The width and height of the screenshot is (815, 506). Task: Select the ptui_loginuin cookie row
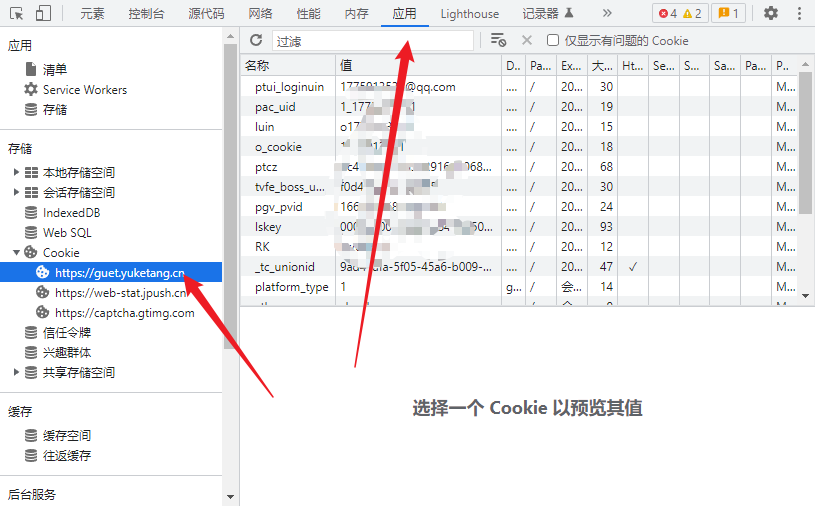tap(519, 87)
